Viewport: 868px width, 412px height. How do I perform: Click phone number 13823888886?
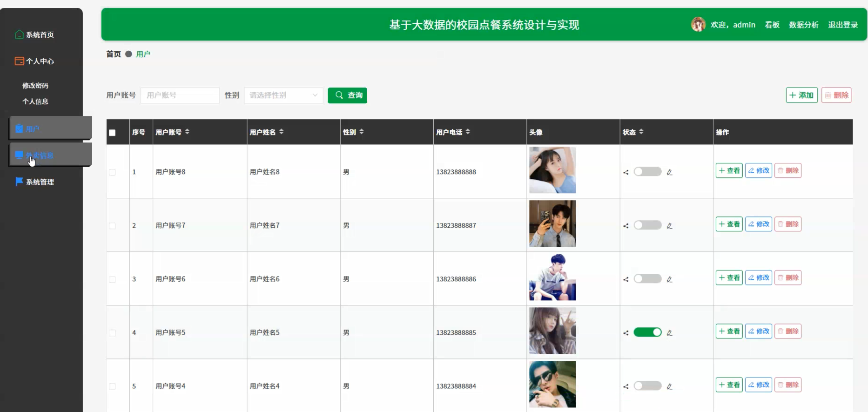456,279
